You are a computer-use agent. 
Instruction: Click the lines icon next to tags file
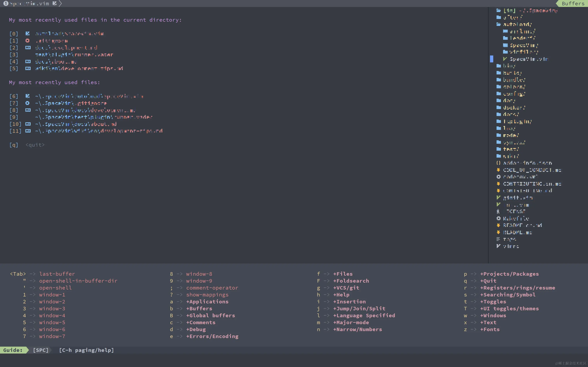pos(498,239)
